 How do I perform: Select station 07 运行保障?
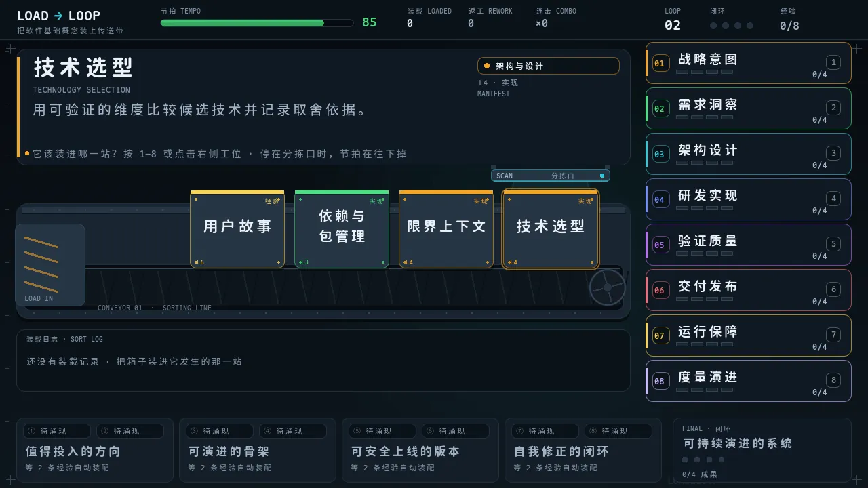(749, 335)
